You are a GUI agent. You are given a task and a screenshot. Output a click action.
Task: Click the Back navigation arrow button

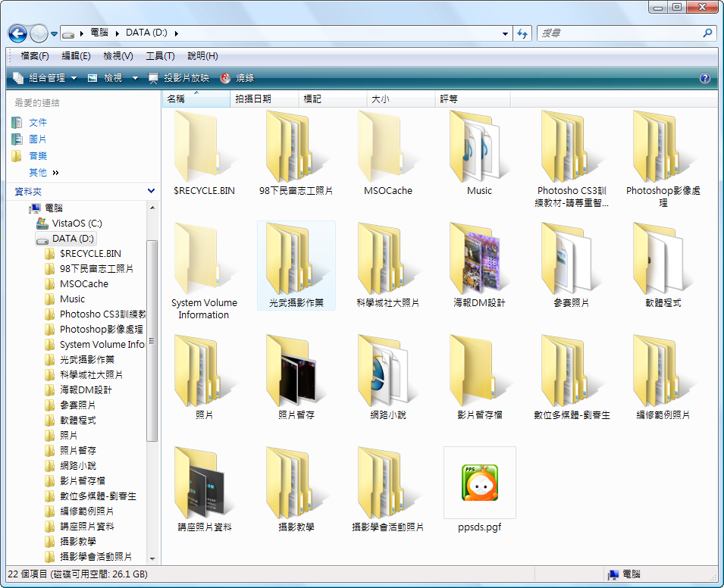[17, 33]
